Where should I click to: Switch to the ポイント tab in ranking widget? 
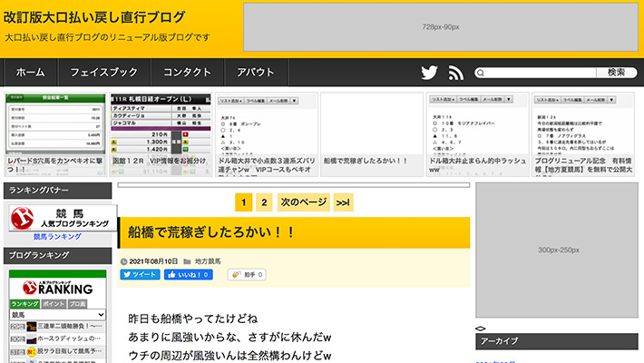tap(54, 303)
